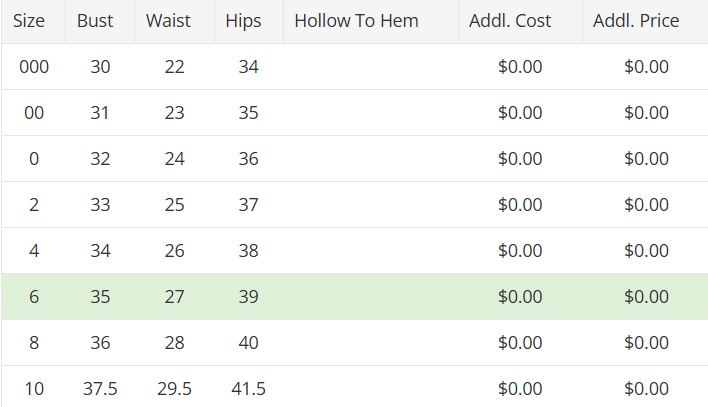708x407 pixels.
Task: Click bust value 33 in size 2 row
Action: coord(100,205)
